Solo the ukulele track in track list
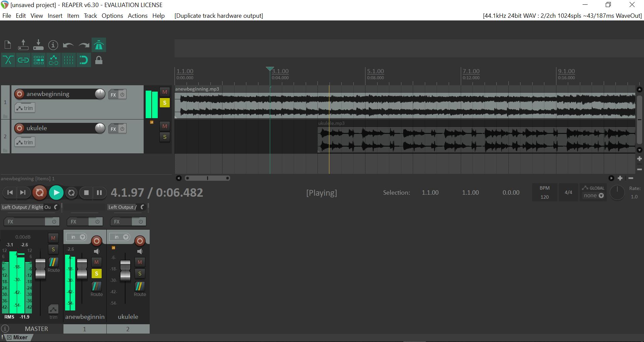This screenshot has height=342, width=644. pos(164,137)
